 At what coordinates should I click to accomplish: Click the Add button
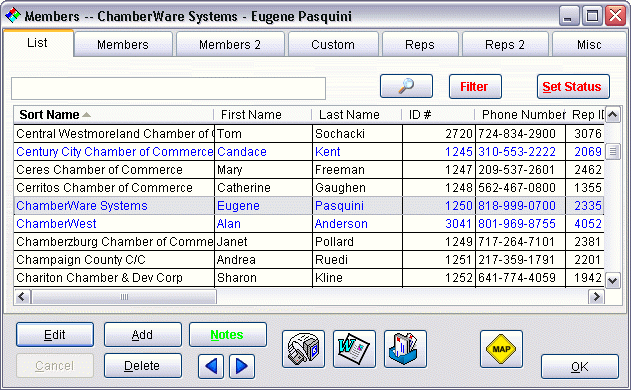(x=142, y=334)
